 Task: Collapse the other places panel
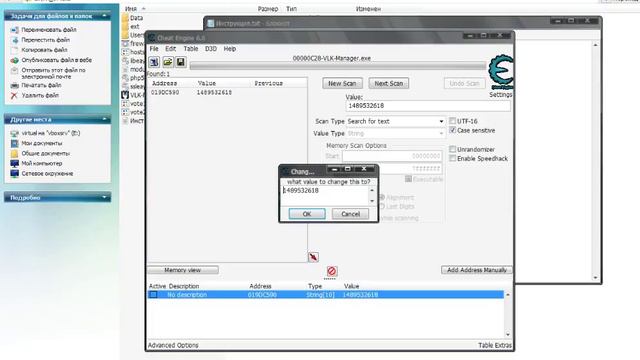tap(104, 119)
